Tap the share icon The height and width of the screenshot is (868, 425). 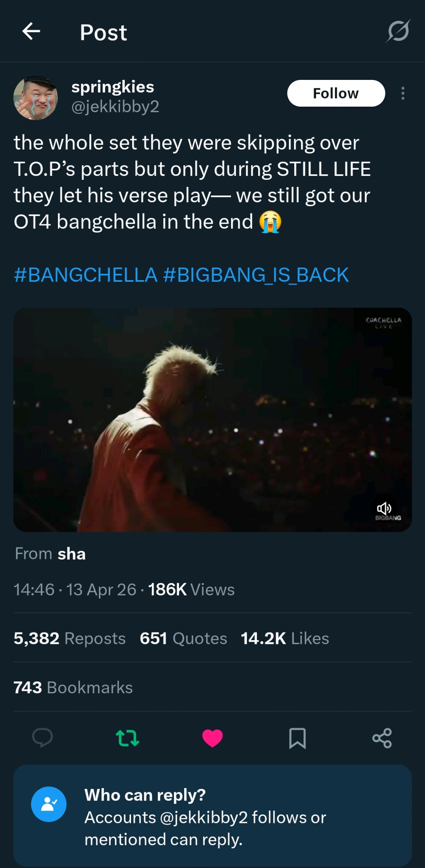coord(382,738)
